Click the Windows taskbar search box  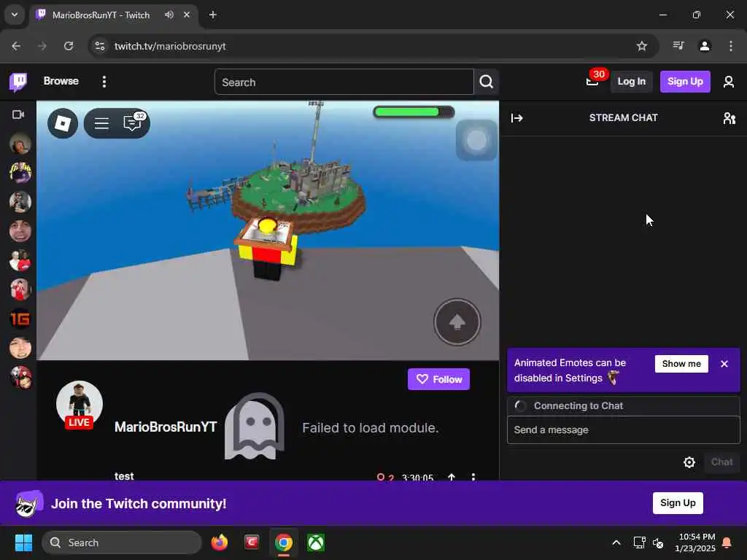(x=122, y=542)
